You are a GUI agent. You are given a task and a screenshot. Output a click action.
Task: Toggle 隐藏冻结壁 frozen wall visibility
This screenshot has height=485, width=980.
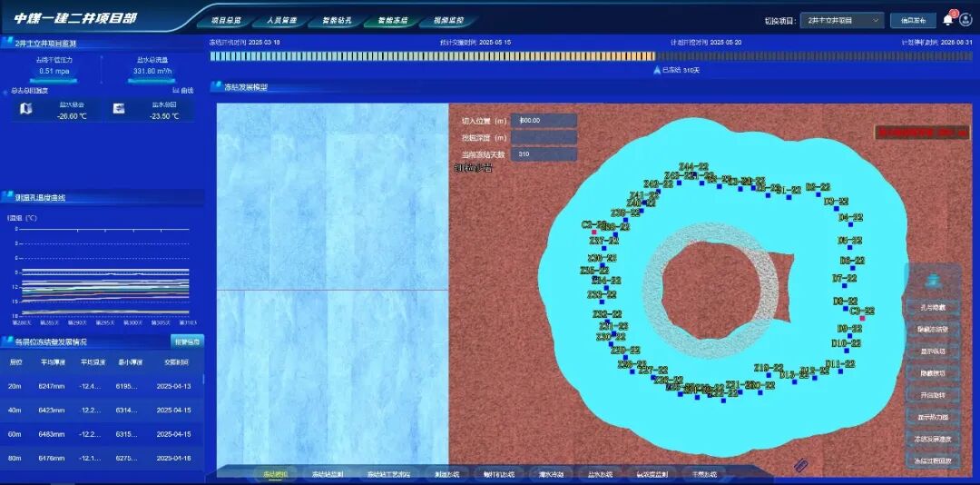coord(933,329)
